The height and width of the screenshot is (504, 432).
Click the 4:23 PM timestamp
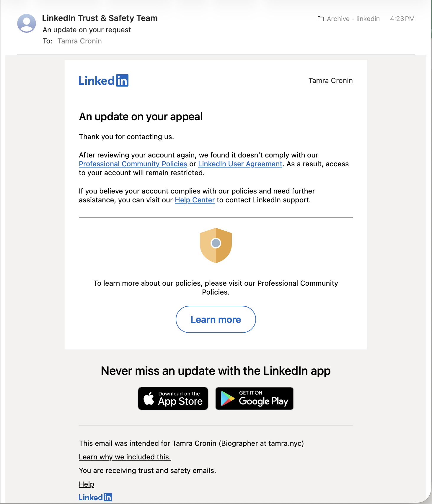click(402, 19)
